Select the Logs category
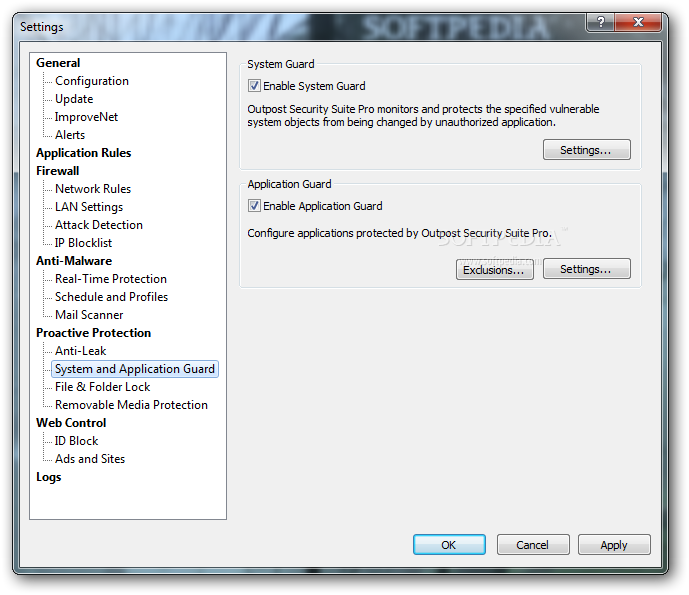The height and width of the screenshot is (595, 689). coord(48,477)
